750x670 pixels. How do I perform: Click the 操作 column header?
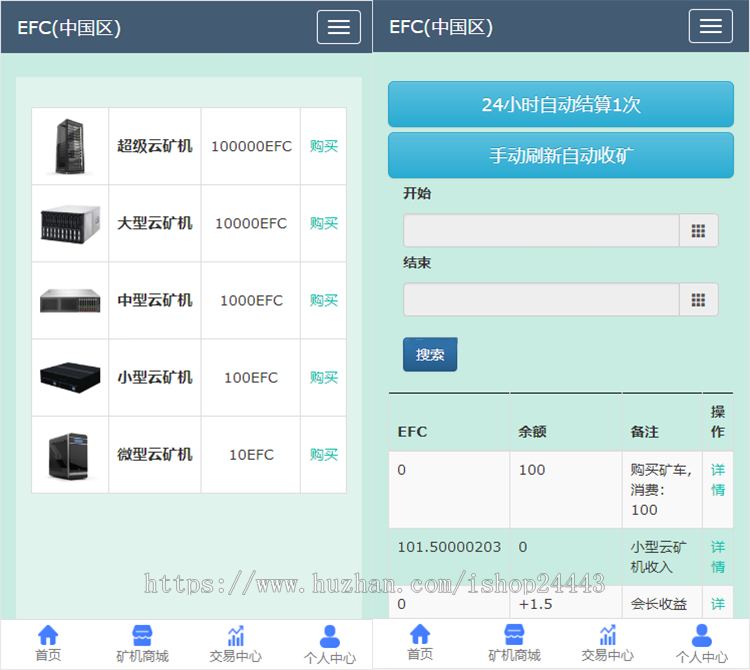tap(717, 422)
